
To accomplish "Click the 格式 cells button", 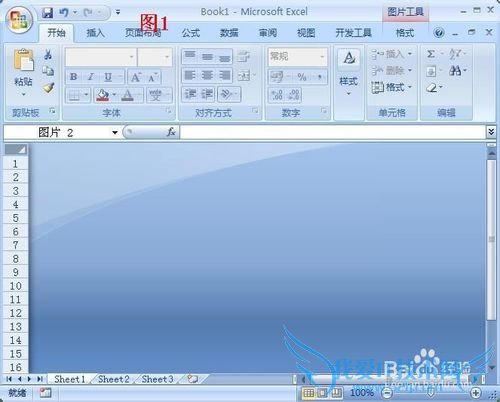I will point(392,87).
